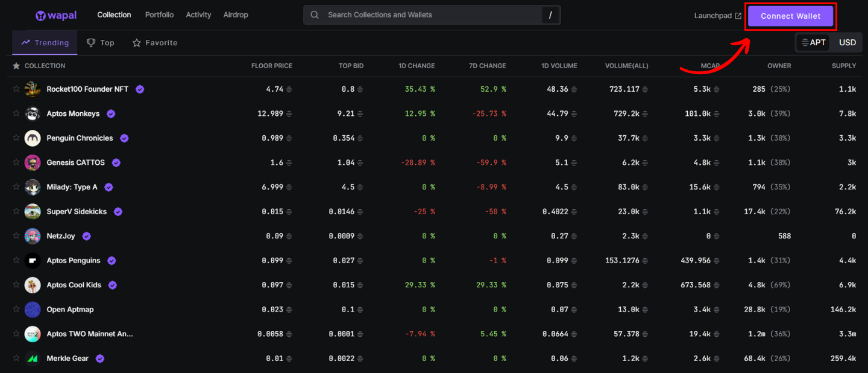This screenshot has height=373, width=868.
Task: Switch to the Top tab
Action: click(101, 43)
